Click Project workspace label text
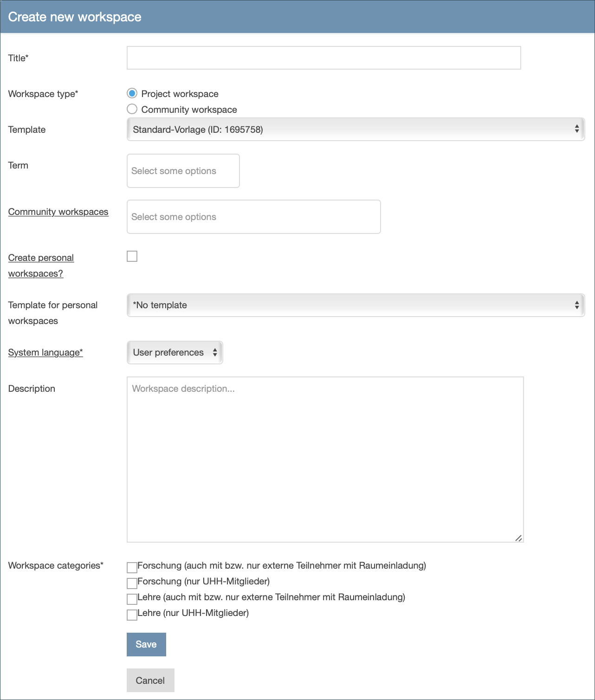This screenshot has width=595, height=700. tap(180, 94)
